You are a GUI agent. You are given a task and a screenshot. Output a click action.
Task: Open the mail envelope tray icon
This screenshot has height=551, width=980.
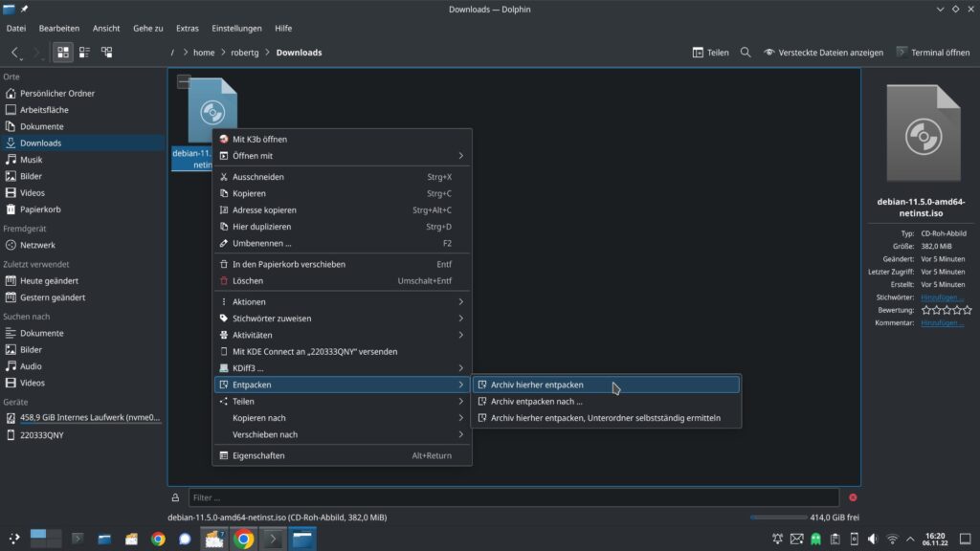796,539
